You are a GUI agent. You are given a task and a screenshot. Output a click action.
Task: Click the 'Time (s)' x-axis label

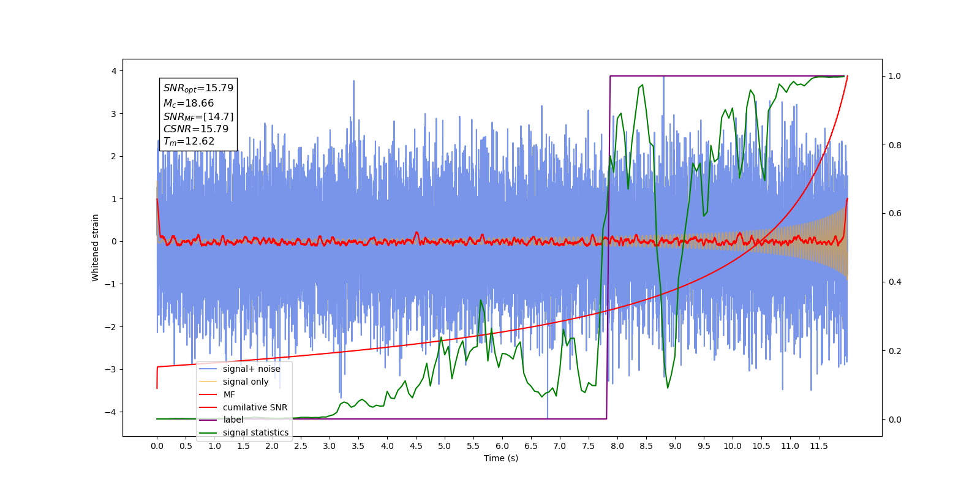click(501, 458)
